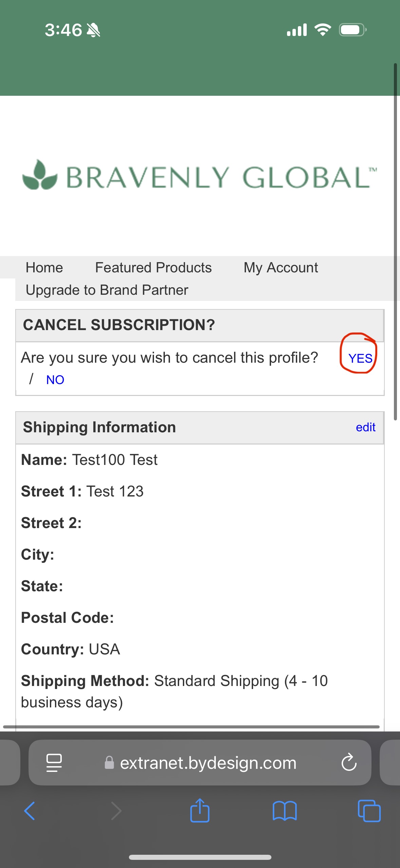Image resolution: width=400 pixels, height=868 pixels.
Task: Tap the 3:46 status bar clock
Action: pyautogui.click(x=63, y=30)
